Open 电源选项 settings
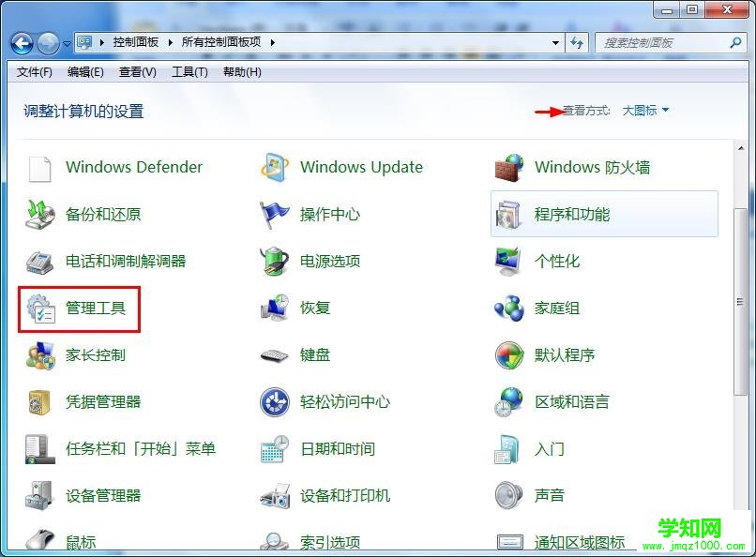756x557 pixels. click(x=329, y=261)
